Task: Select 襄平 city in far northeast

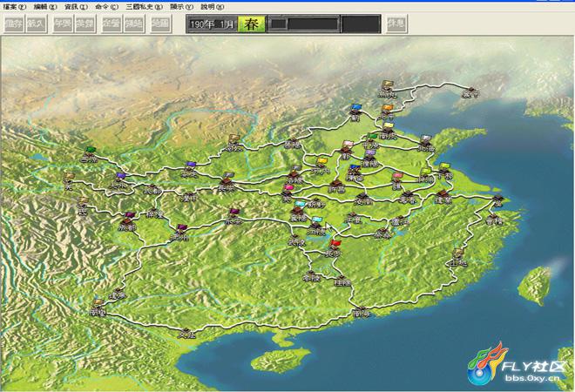Action: tap(470, 92)
